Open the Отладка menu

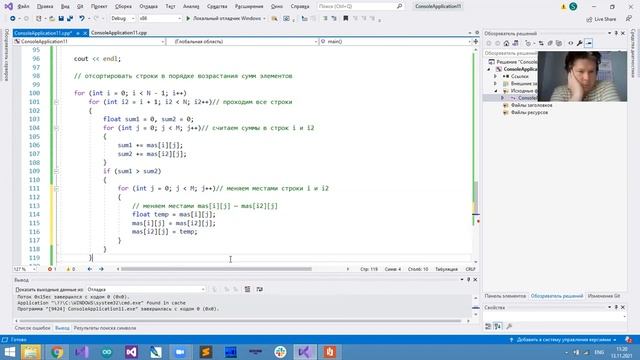[x=148, y=7]
